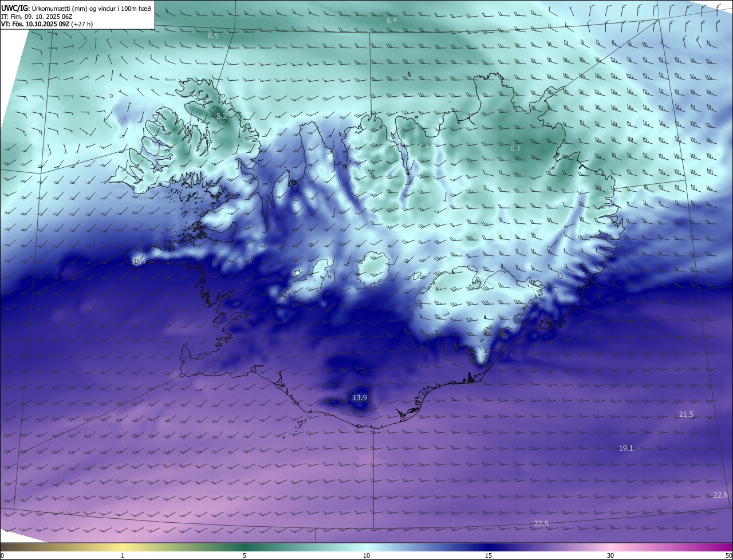The width and height of the screenshot is (733, 560).
Task: Click the 5.2 value over the Westfjords
Action: coord(222,116)
